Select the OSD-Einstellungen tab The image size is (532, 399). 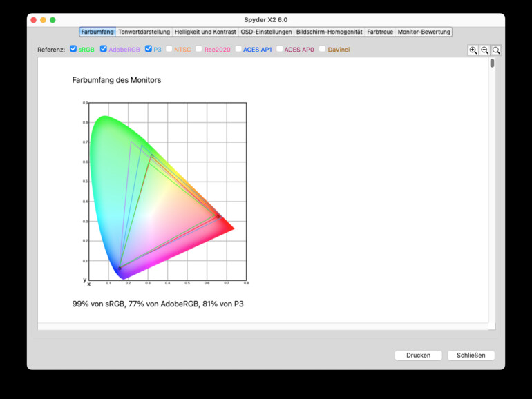[266, 32]
